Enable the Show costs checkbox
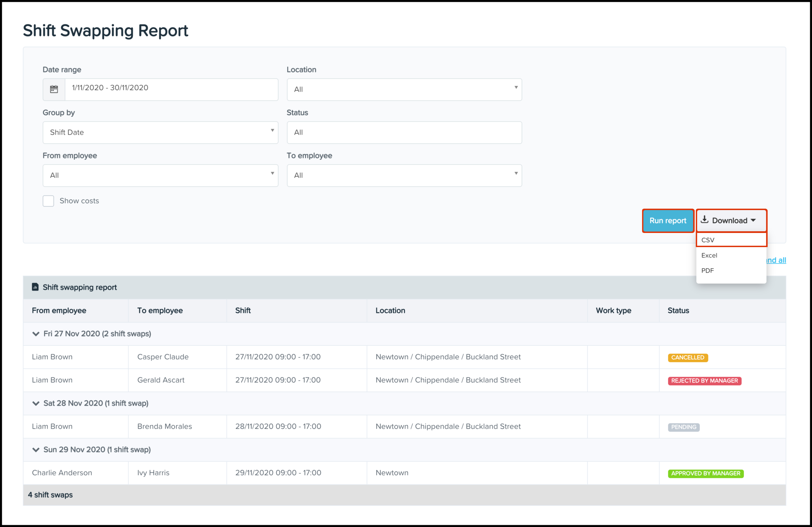The image size is (812, 527). click(48, 201)
